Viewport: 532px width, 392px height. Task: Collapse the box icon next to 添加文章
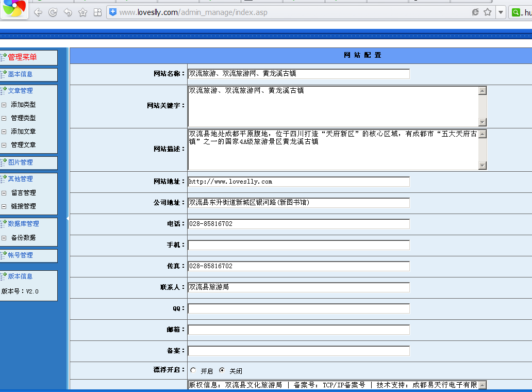click(4, 132)
